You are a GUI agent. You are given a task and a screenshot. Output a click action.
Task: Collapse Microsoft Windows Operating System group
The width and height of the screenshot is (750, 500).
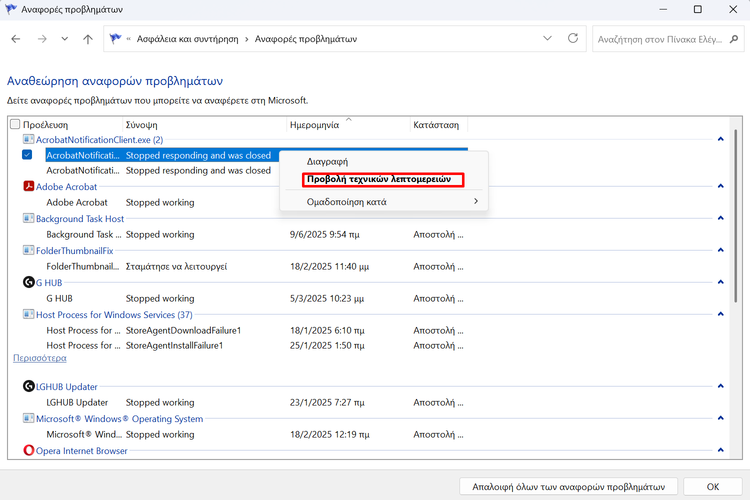[x=720, y=418]
